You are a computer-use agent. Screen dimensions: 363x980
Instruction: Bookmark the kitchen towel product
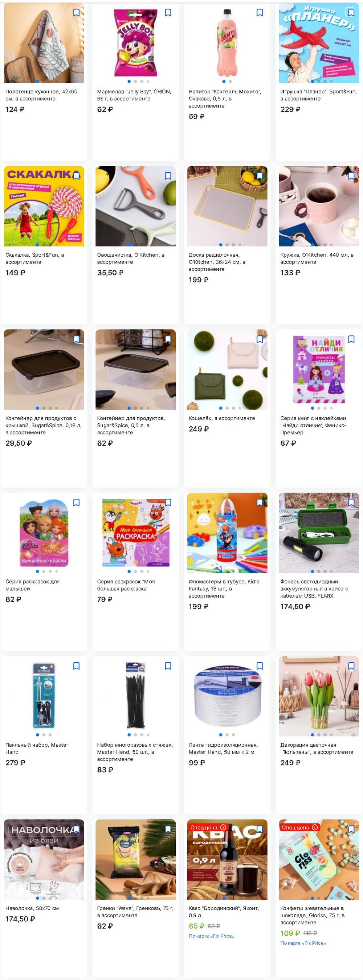[76, 13]
